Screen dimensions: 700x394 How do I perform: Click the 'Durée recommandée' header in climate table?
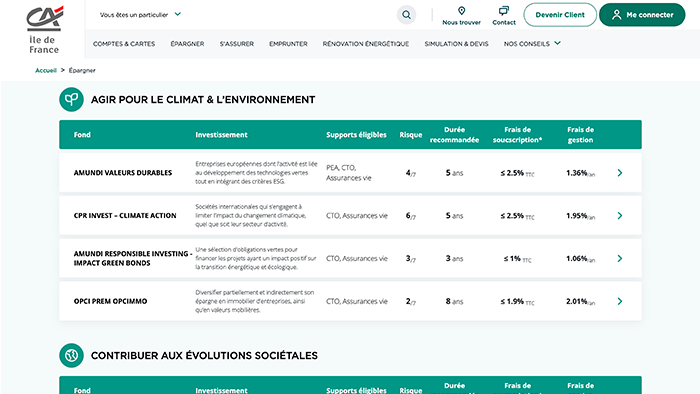pos(454,135)
